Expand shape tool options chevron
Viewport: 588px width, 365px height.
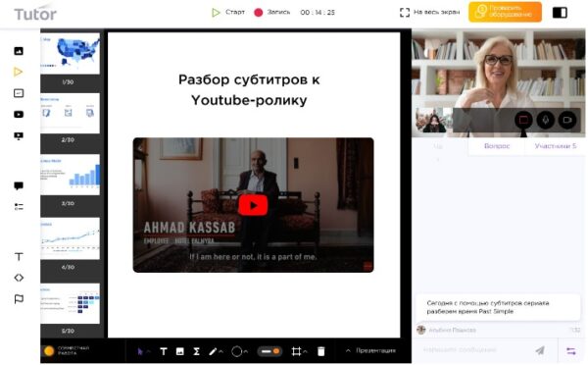coord(246,352)
